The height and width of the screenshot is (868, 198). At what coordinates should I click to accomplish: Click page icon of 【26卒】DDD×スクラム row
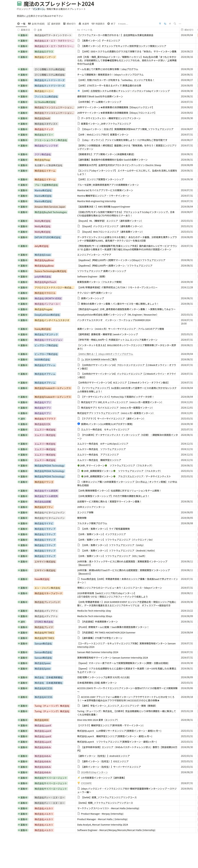pyautogui.click(x=79, y=51)
